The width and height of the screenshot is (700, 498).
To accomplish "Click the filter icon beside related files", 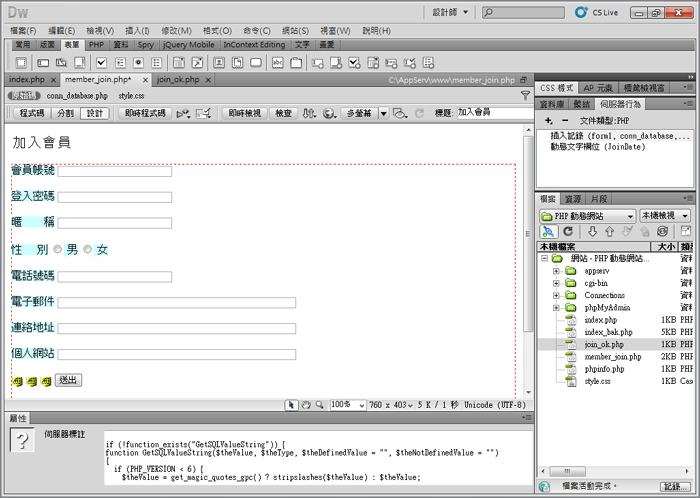I will [525, 95].
